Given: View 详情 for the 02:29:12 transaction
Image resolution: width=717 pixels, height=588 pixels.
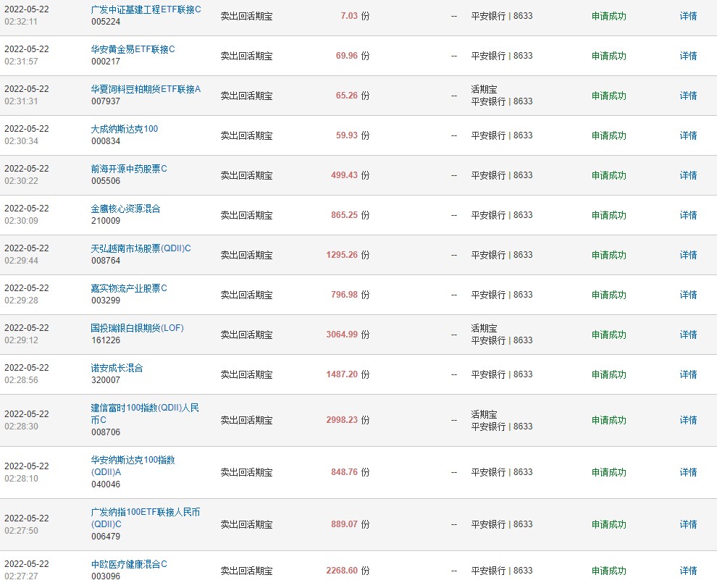Looking at the screenshot, I should coord(688,335).
